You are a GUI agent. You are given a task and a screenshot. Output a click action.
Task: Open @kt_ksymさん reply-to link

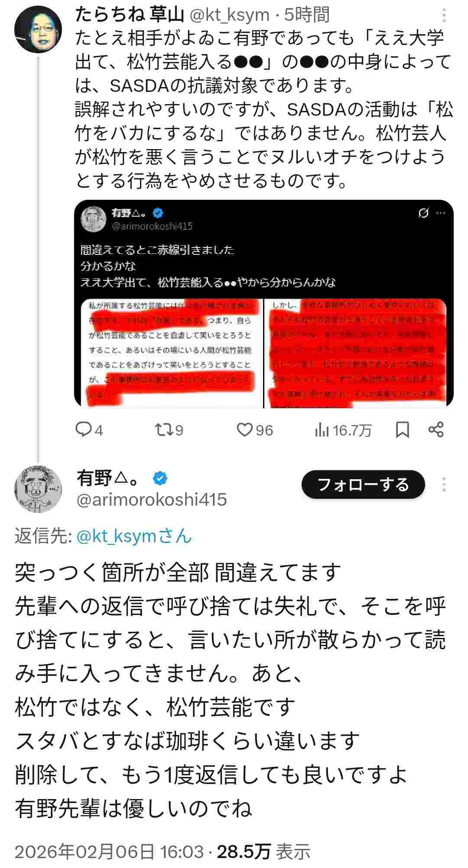[134, 536]
